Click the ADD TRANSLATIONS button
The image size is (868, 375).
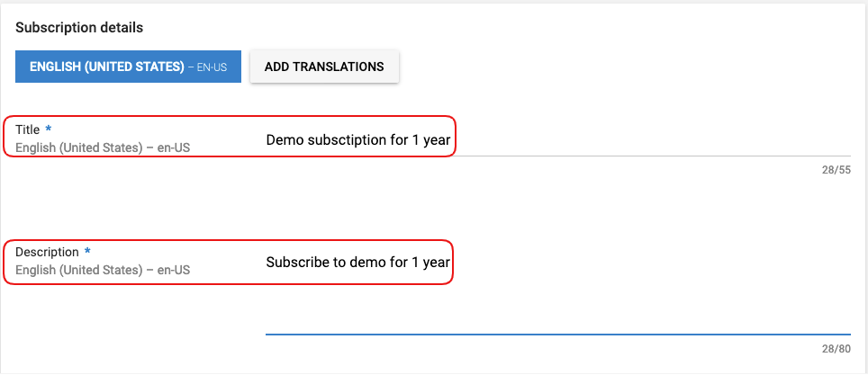pos(324,67)
